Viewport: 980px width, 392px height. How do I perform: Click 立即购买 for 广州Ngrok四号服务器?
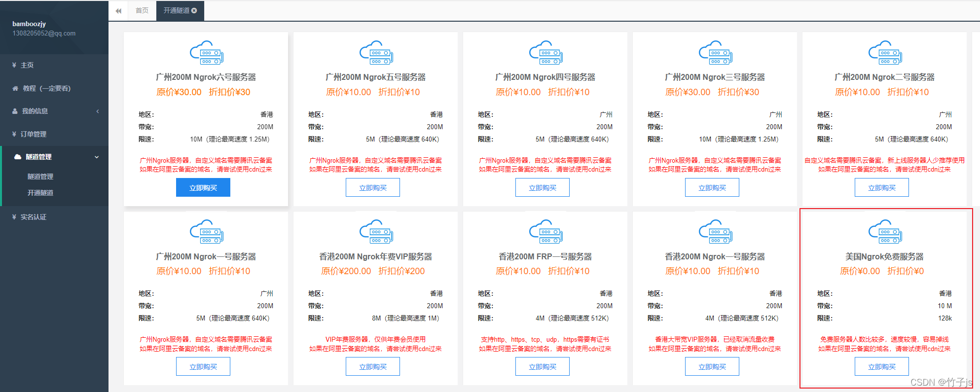click(x=543, y=187)
